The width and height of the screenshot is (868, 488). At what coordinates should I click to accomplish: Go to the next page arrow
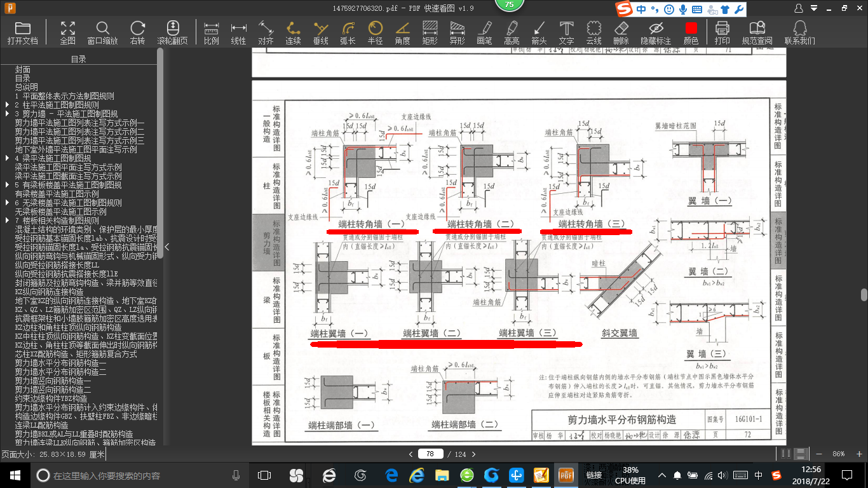[473, 454]
